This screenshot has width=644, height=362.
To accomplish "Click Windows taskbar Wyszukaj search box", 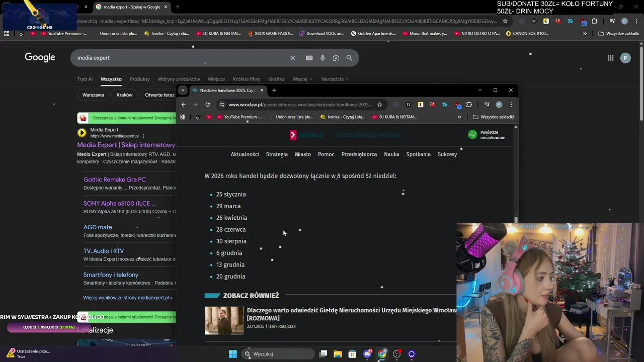I will [x=278, y=354].
